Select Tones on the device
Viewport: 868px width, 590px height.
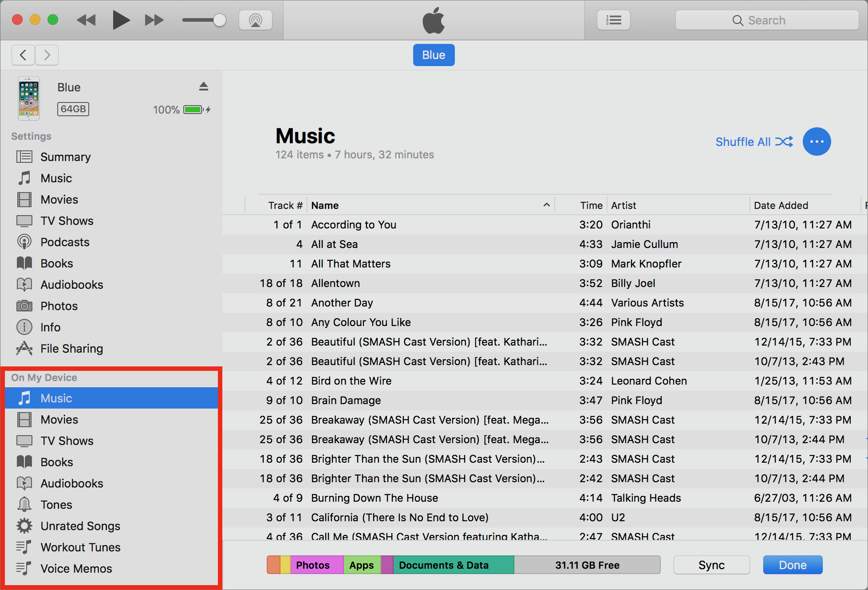coord(56,504)
